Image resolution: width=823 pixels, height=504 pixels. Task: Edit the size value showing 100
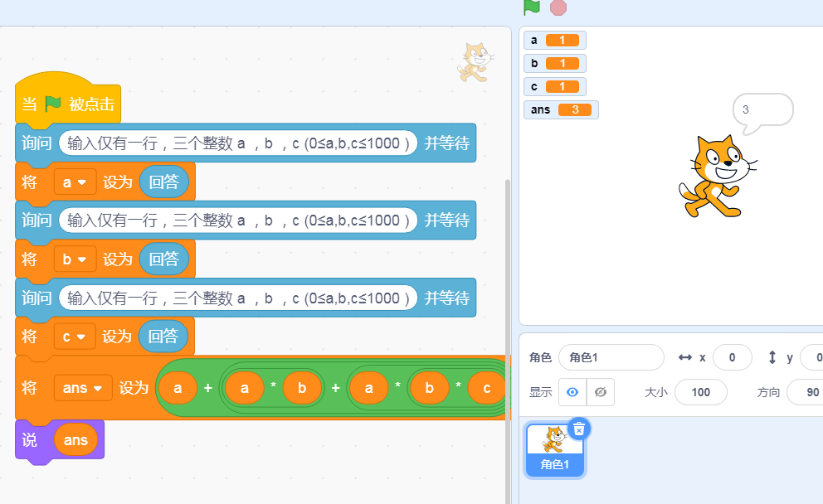click(701, 392)
